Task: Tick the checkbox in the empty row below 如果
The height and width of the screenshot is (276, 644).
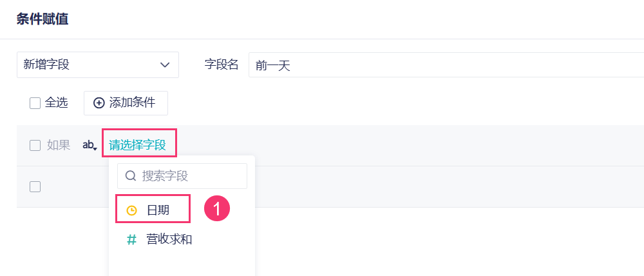Action: coord(35,186)
